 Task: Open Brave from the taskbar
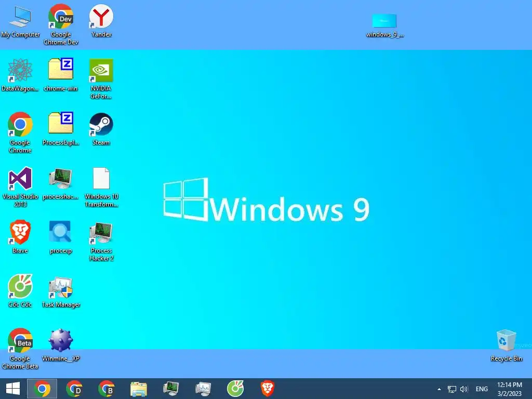(x=268, y=389)
